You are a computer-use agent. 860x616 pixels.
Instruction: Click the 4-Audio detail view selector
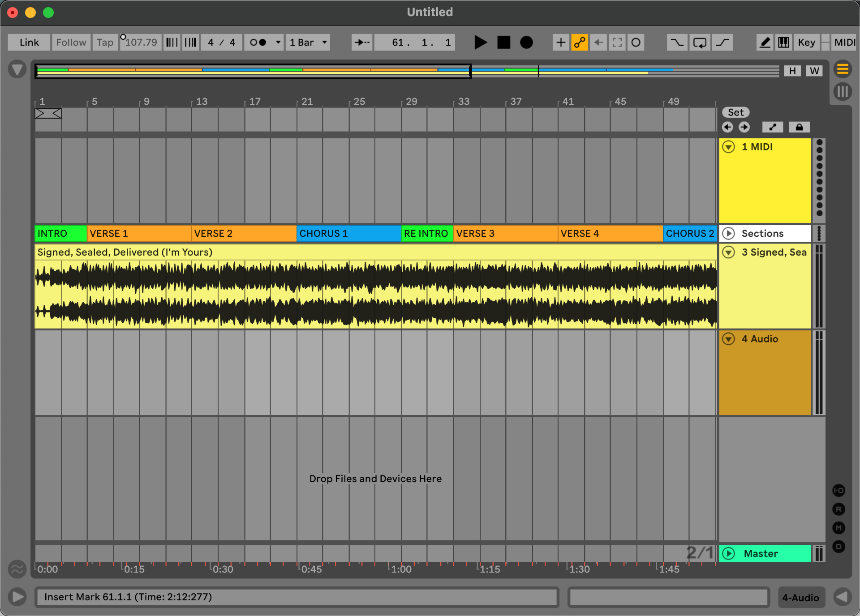[801, 598]
